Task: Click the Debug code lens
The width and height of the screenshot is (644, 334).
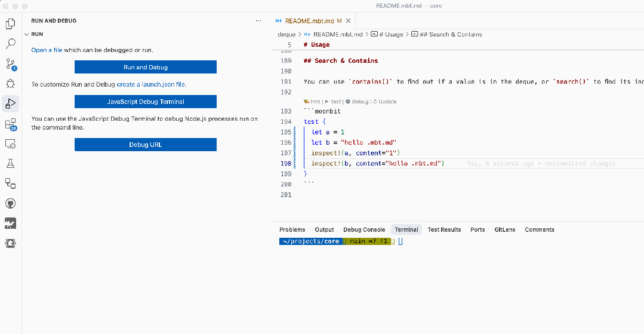Action: [x=357, y=101]
